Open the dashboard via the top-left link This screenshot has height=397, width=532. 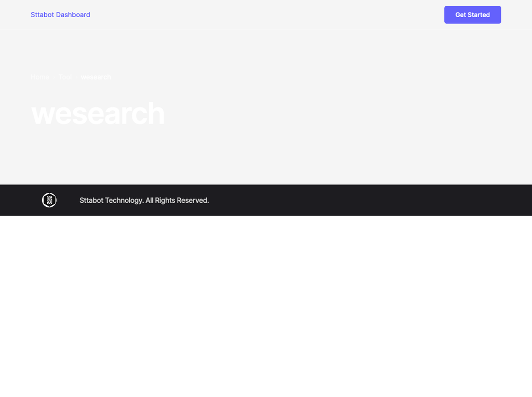60,15
